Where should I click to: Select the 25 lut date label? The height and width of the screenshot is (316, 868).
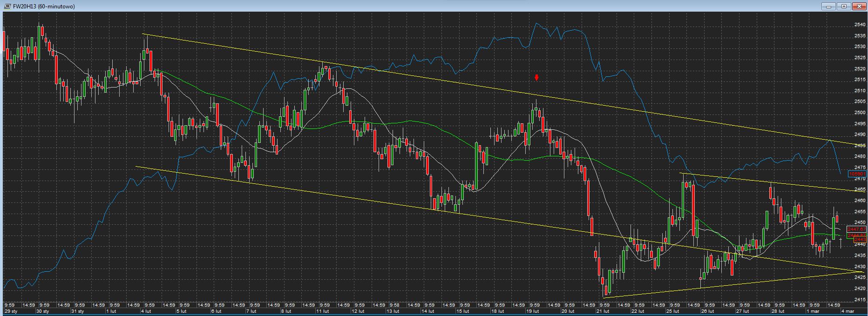coord(673,311)
